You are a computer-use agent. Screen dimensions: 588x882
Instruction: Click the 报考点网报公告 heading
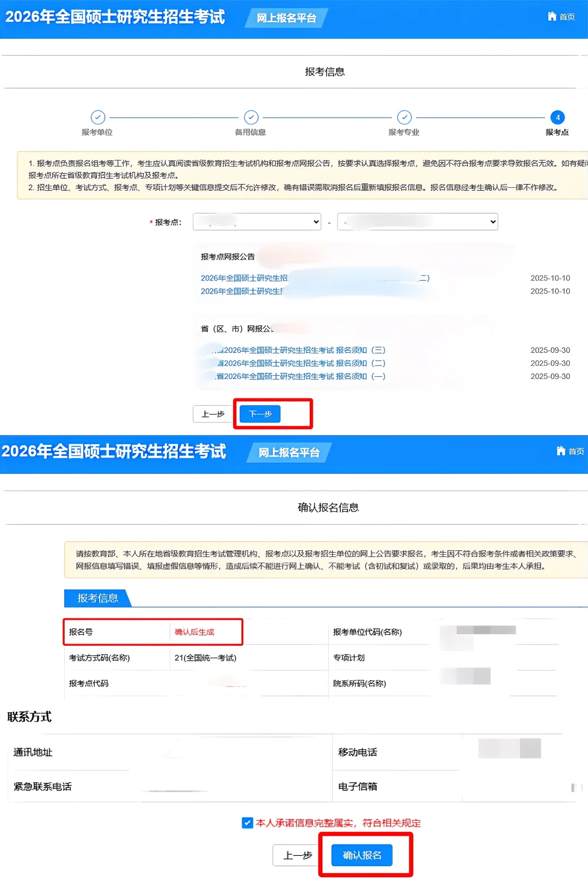coord(228,256)
